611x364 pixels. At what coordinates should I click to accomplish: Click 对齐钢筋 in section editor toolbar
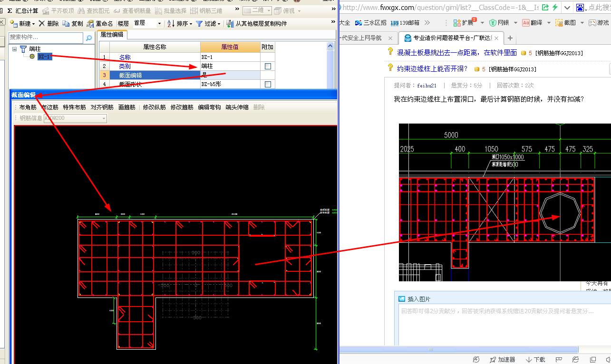coord(102,107)
